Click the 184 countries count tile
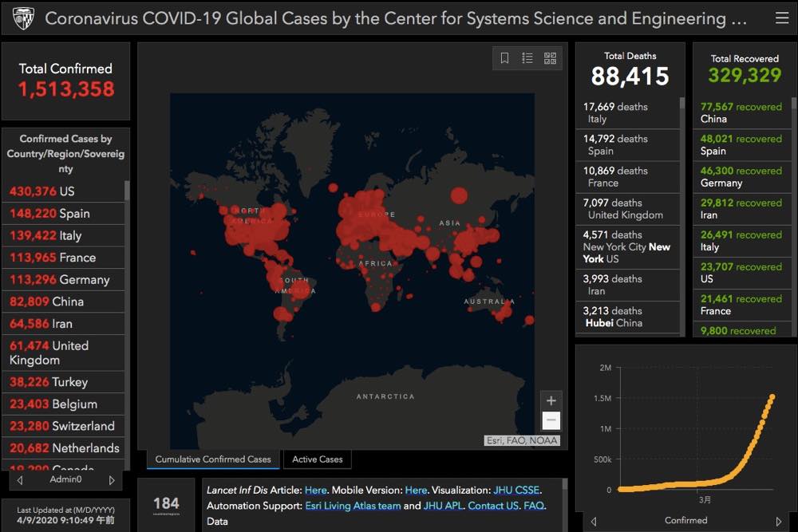 click(x=167, y=505)
